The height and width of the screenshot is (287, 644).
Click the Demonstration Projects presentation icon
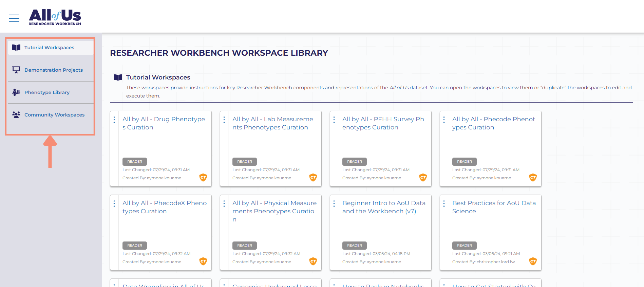coord(16,70)
